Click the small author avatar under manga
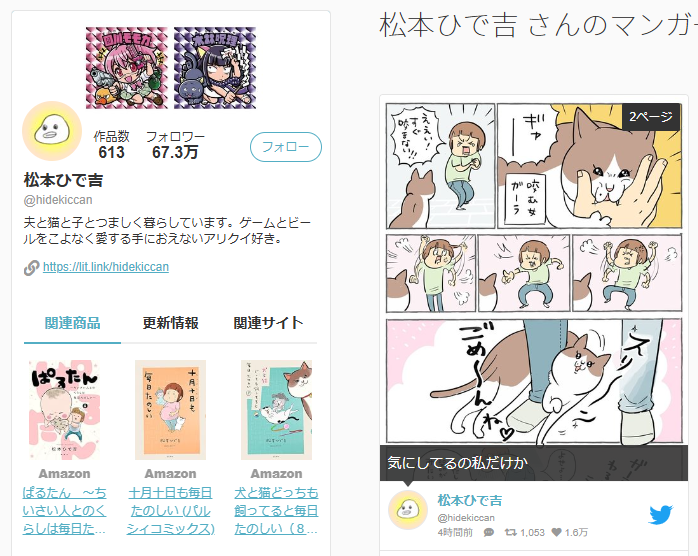Image resolution: width=698 pixels, height=556 pixels. 408,510
